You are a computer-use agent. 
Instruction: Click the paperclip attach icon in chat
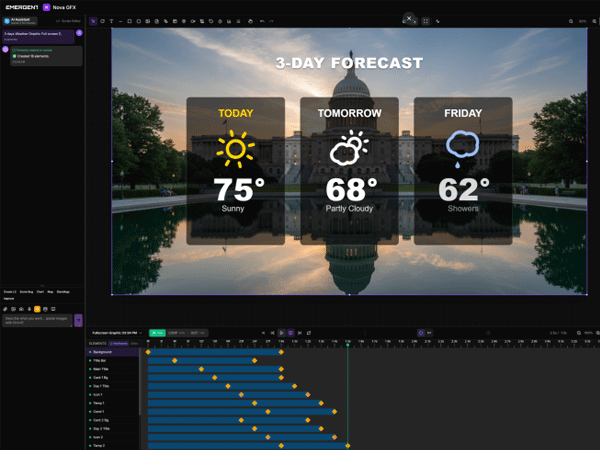click(x=5, y=309)
